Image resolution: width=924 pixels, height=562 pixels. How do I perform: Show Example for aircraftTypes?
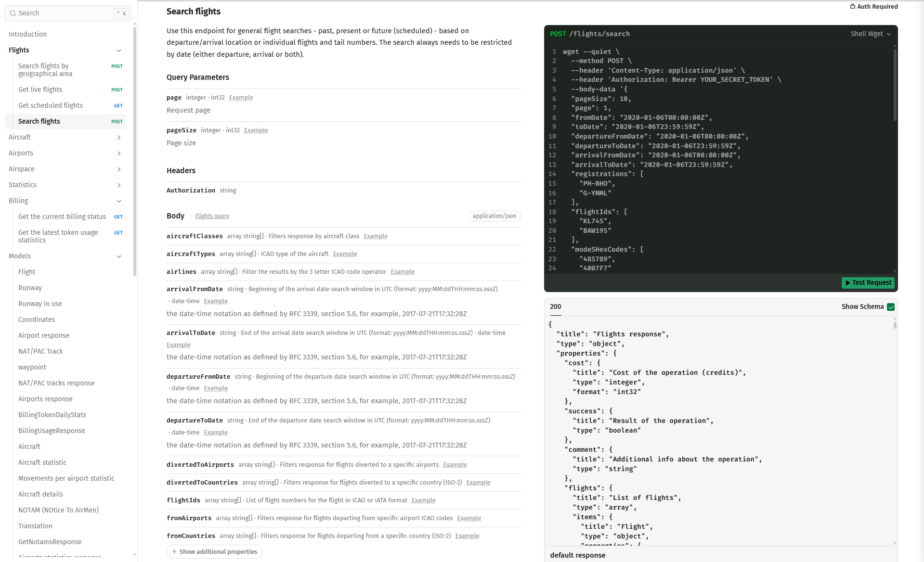pyautogui.click(x=345, y=254)
